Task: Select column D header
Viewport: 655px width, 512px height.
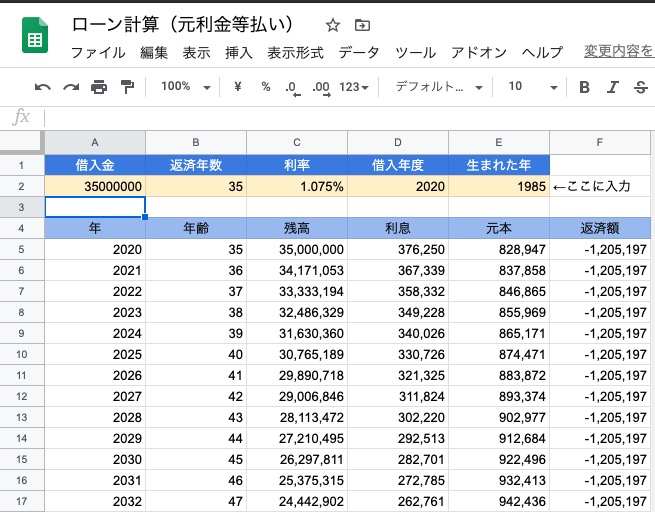Action: (398, 142)
